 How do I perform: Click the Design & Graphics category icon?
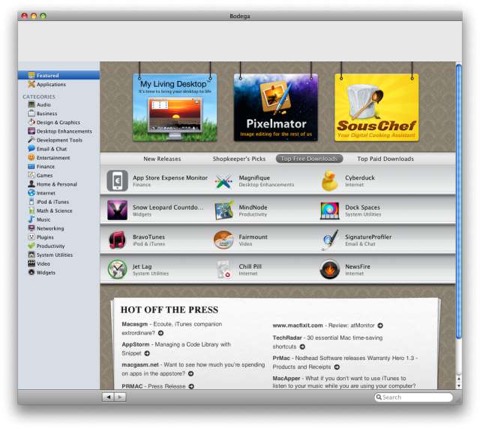tap(31, 122)
